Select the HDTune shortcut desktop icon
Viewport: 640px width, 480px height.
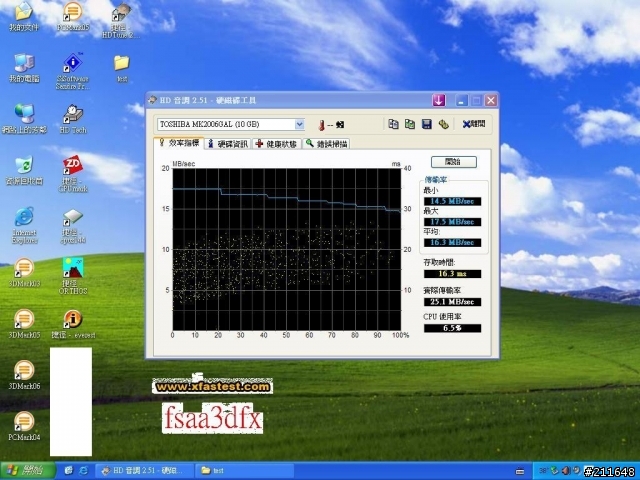point(121,21)
